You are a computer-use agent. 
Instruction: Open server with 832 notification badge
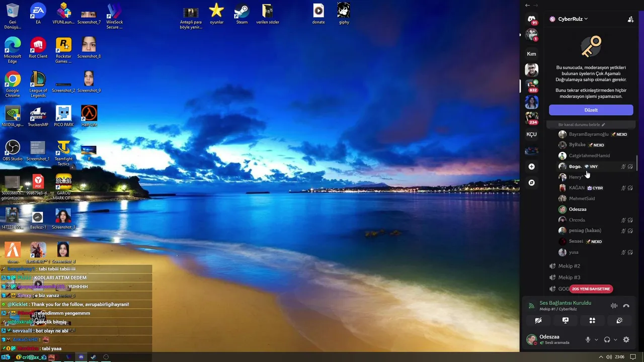point(531,86)
